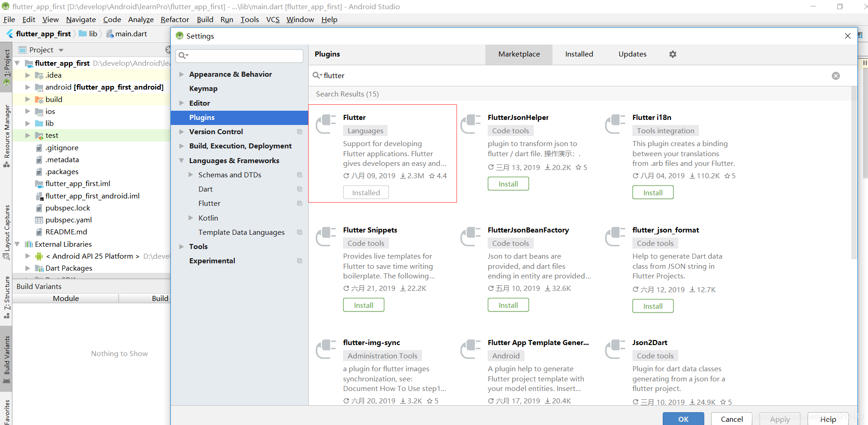
Task: Click the project-level icon beside Version Control
Action: [x=300, y=132]
